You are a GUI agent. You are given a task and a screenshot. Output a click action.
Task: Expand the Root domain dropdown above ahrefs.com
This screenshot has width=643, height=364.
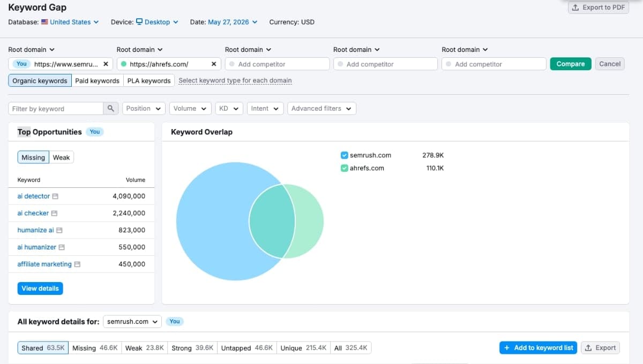[x=140, y=49]
